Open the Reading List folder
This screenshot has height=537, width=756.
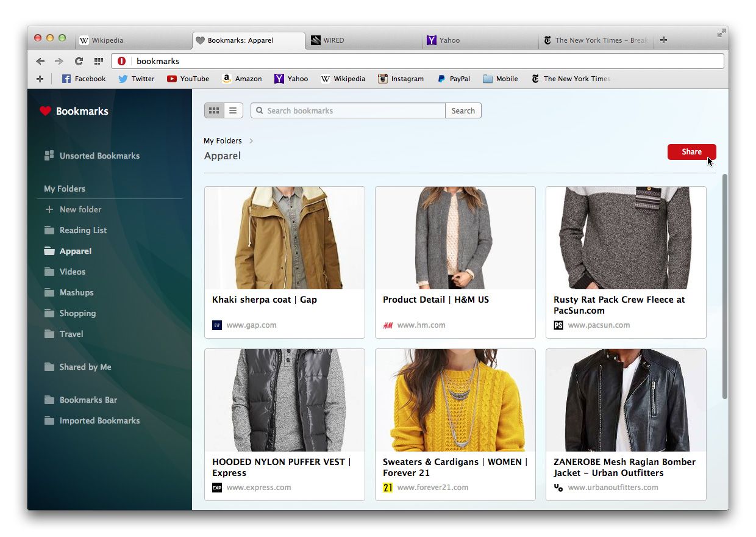tap(83, 230)
